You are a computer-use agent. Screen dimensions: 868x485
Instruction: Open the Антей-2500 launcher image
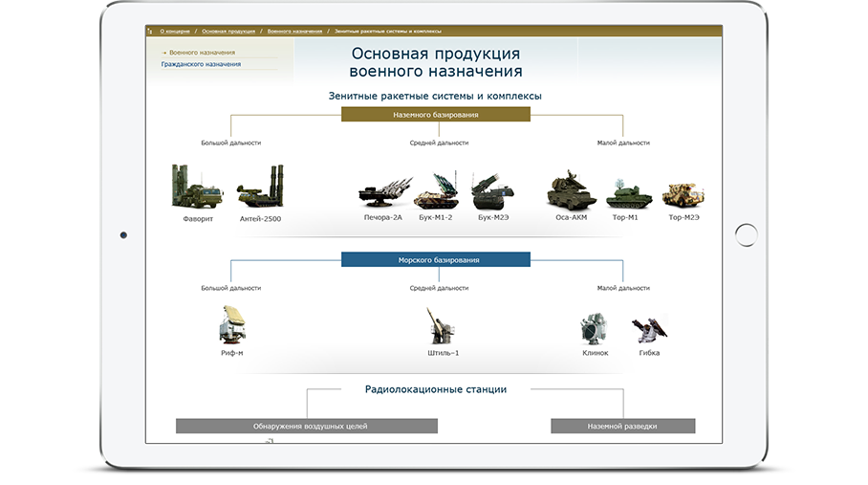(x=260, y=187)
